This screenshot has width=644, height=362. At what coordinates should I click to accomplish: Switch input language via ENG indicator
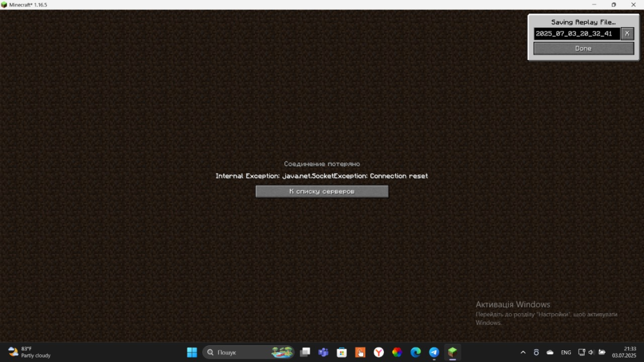click(565, 352)
